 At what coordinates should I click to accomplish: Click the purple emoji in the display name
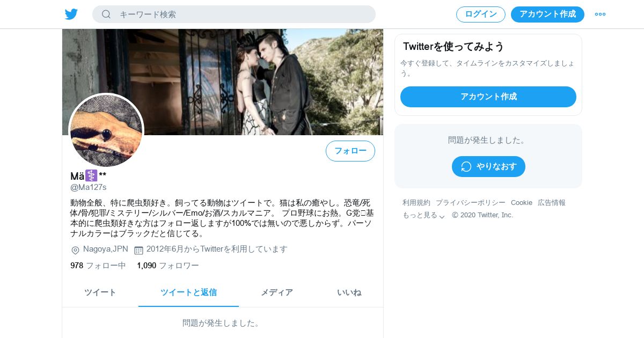coord(91,176)
